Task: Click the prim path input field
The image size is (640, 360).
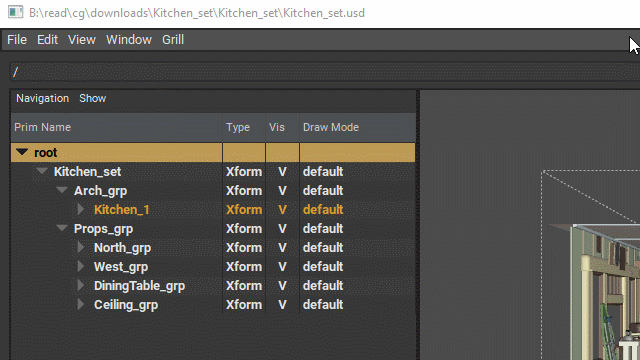Action: pos(325,72)
